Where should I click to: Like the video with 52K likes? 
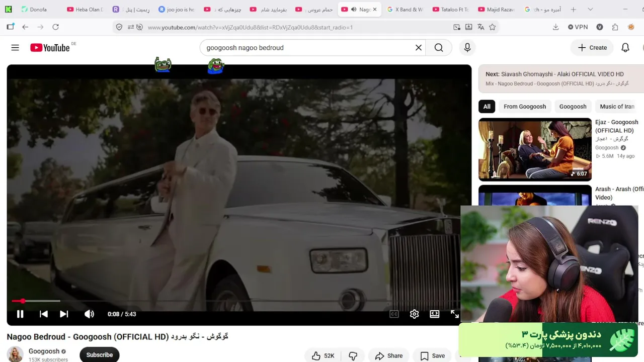click(x=323, y=355)
